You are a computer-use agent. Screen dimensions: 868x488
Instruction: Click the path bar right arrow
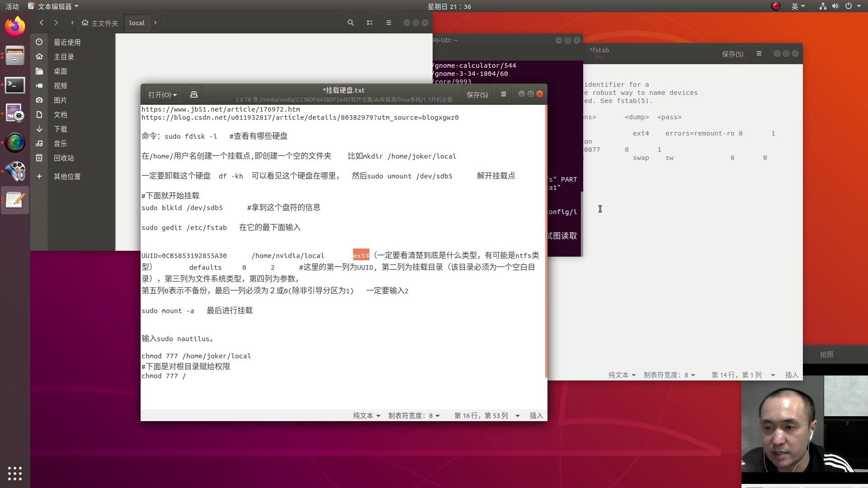[x=156, y=23]
